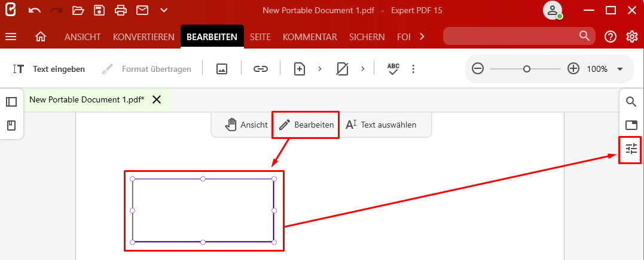Insert an image with the picture icon

(x=222, y=69)
